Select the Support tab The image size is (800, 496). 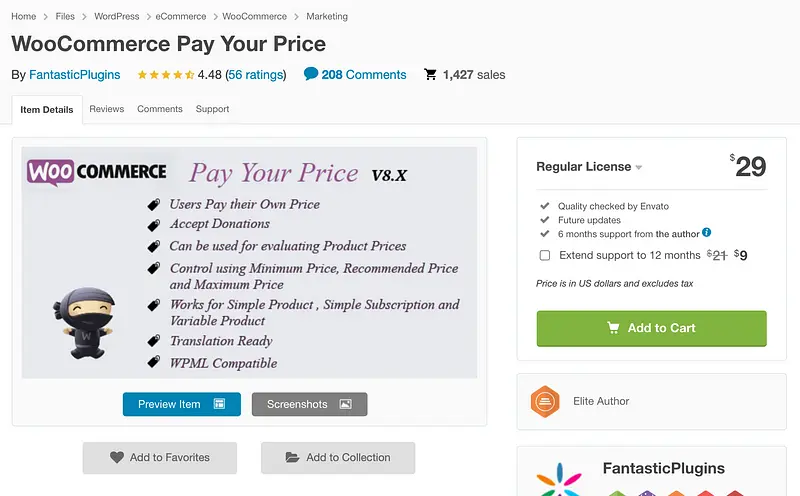[212, 109]
